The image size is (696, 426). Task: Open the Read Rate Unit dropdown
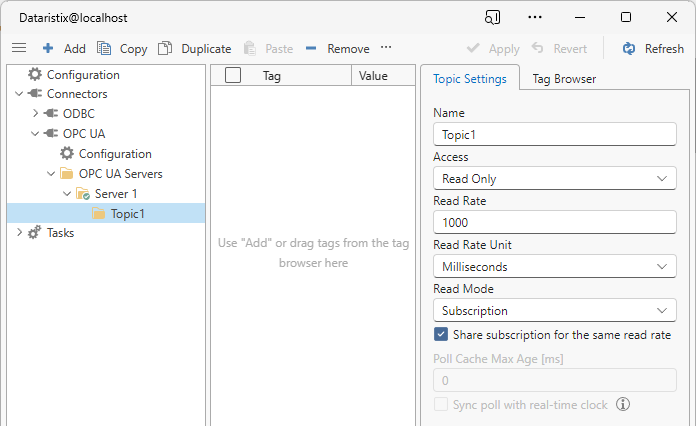[554, 266]
